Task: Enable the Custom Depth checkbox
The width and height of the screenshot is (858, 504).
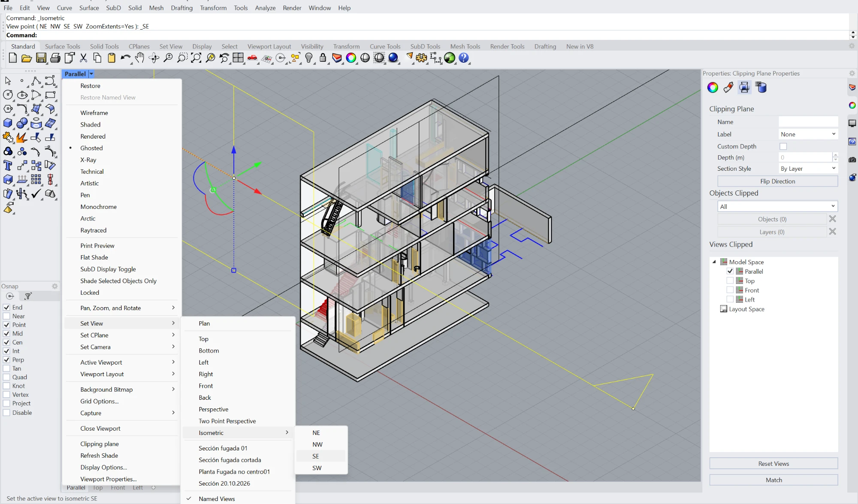Action: pyautogui.click(x=783, y=146)
